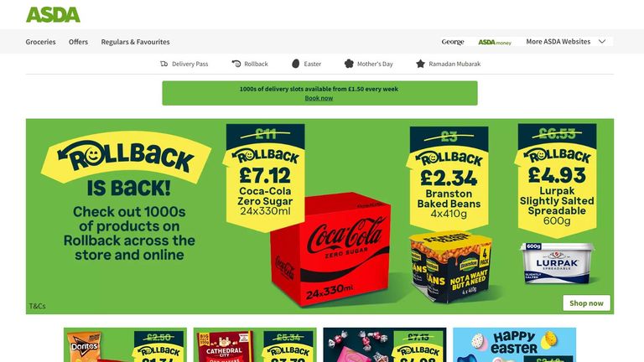Click the Easter egg icon
The height and width of the screenshot is (362, 644).
coord(296,64)
